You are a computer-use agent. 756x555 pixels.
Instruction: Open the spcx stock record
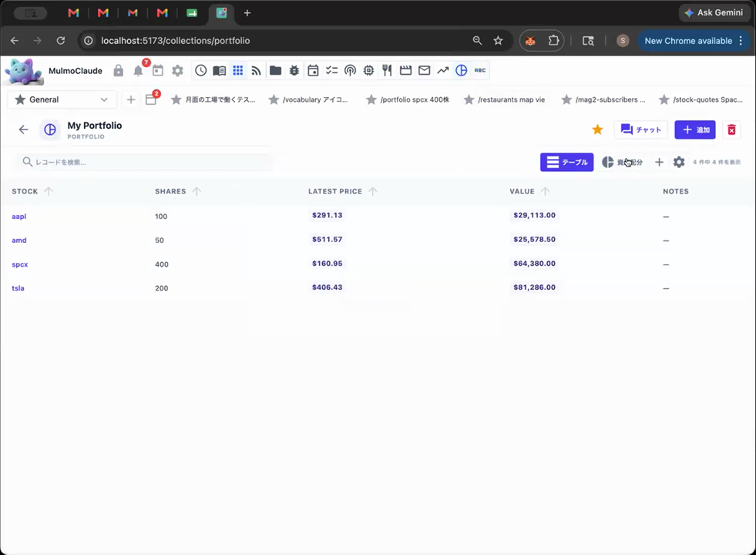(20, 264)
